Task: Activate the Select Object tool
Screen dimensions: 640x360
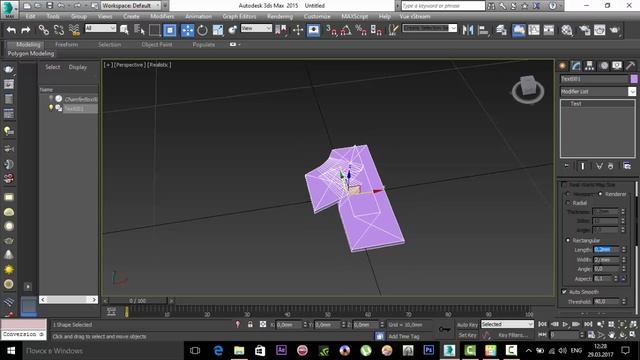Action: (x=124, y=30)
